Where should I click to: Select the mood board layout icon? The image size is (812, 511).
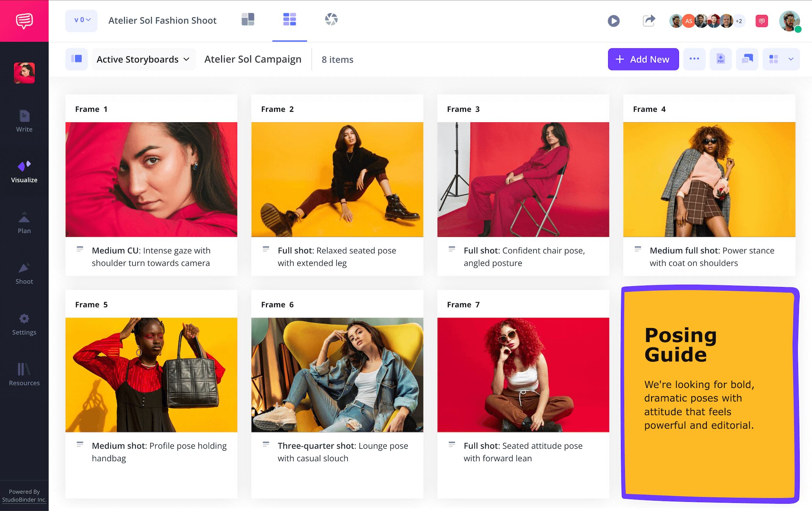pyautogui.click(x=248, y=19)
